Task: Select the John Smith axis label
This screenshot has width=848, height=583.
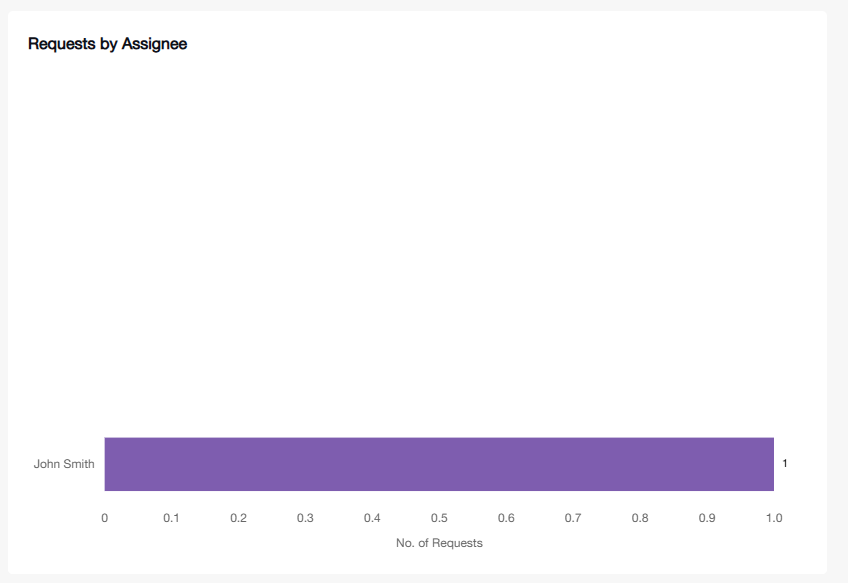Action: pos(64,464)
